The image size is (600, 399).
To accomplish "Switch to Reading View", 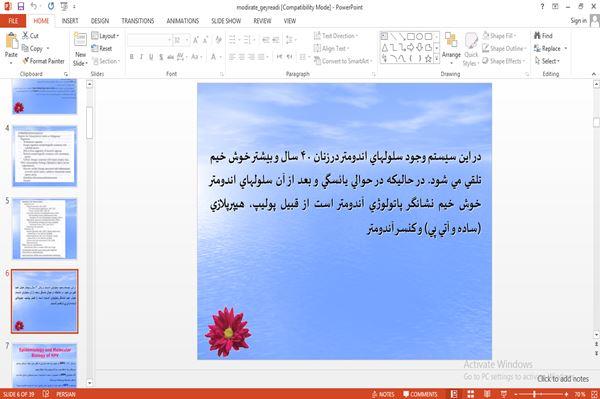I will (487, 394).
